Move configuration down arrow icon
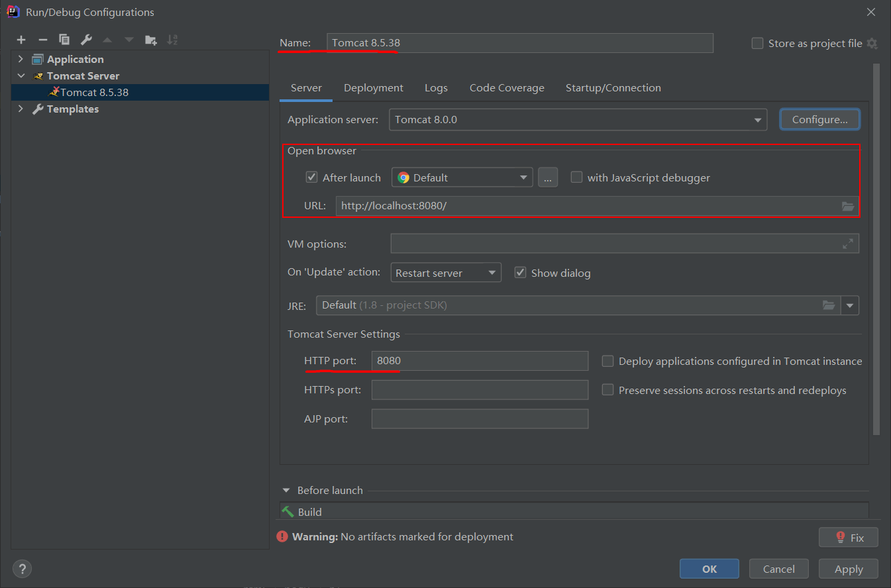This screenshot has width=891, height=588. 129,40
